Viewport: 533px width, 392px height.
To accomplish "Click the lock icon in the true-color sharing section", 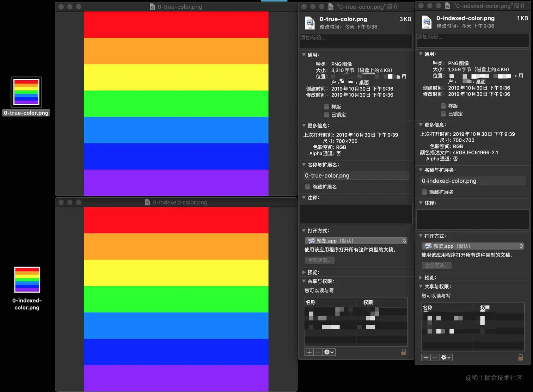I will pyautogui.click(x=404, y=352).
